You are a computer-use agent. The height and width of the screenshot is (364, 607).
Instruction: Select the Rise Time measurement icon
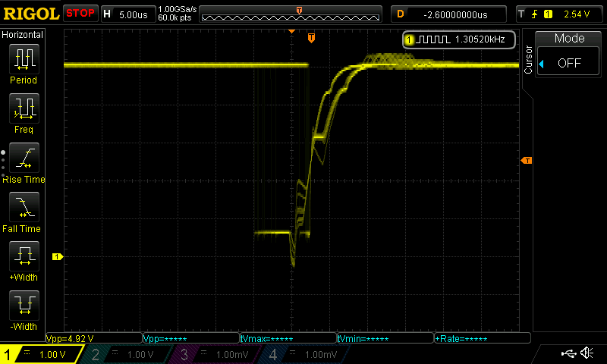click(x=24, y=158)
